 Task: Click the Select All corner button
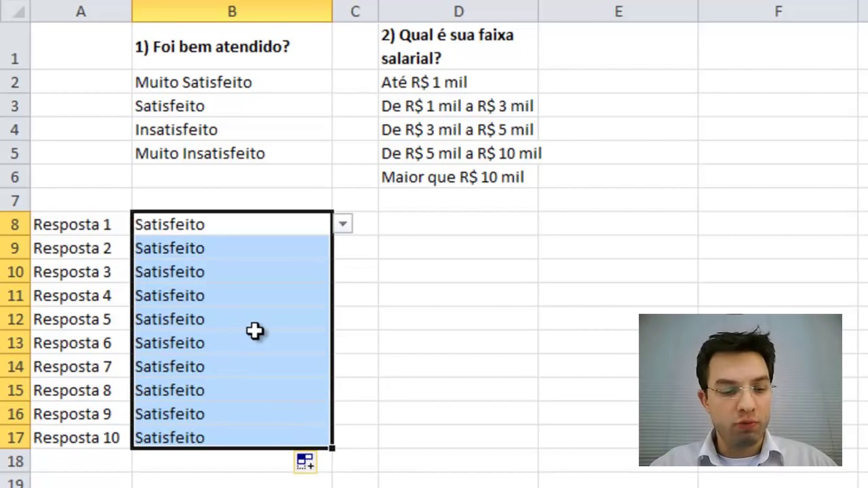(15, 11)
